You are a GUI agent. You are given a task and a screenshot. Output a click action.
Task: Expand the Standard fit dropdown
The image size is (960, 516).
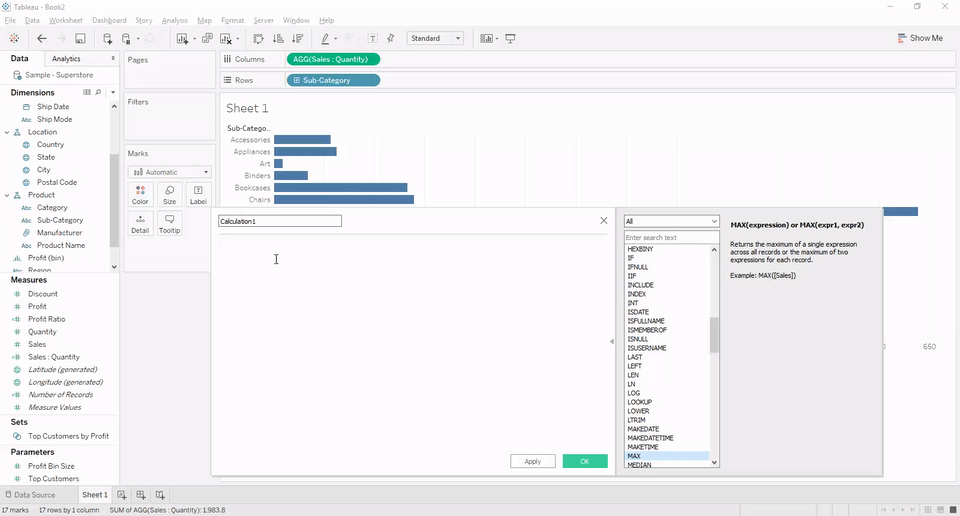435,39
